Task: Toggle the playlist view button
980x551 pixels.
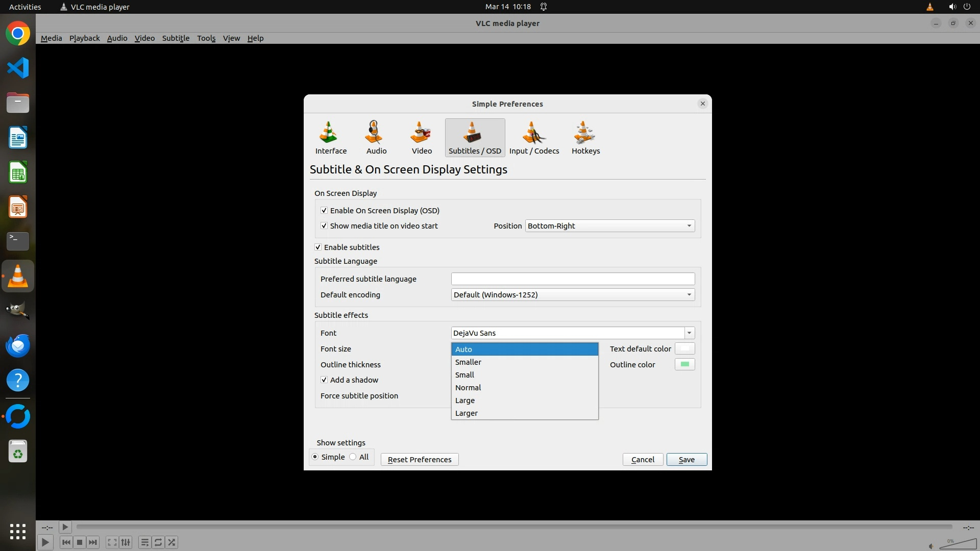Action: (144, 542)
